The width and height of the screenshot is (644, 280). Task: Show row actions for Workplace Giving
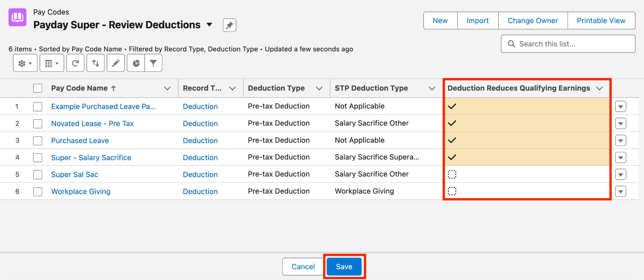(621, 192)
